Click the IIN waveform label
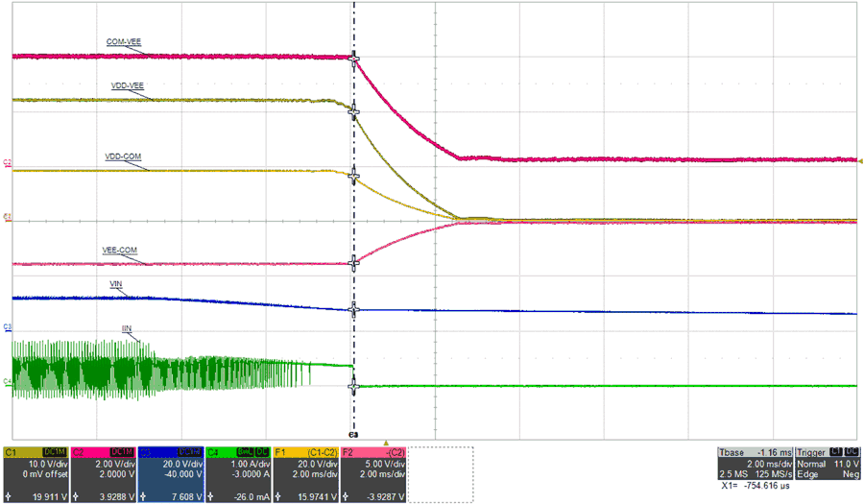 (127, 329)
